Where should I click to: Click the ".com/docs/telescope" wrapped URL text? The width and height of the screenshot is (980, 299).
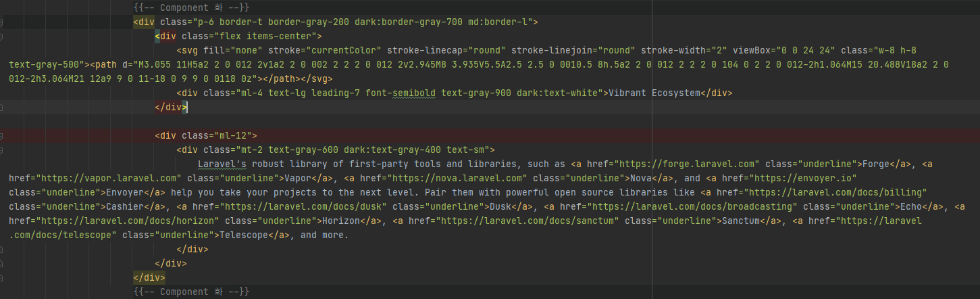[60, 235]
